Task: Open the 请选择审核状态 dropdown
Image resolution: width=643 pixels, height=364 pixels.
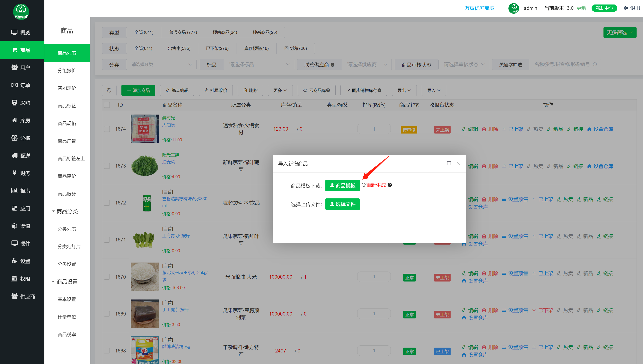Action: click(x=464, y=65)
